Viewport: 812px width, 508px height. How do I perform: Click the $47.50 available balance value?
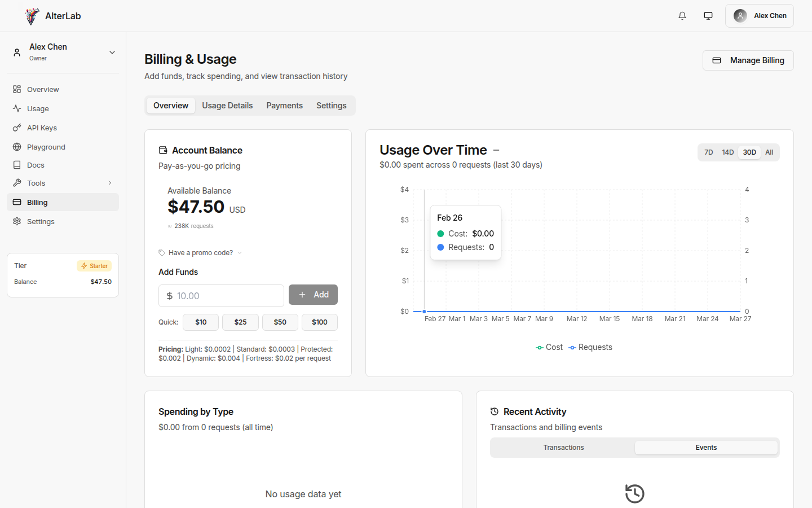click(196, 207)
